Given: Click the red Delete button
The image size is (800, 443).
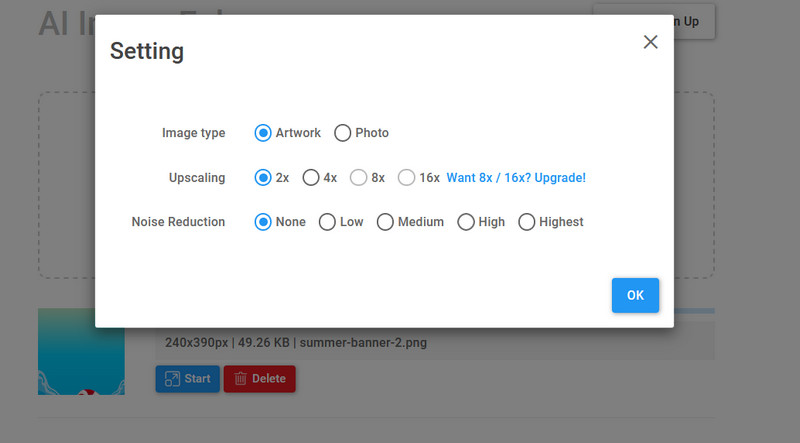Looking at the screenshot, I should 259,379.
